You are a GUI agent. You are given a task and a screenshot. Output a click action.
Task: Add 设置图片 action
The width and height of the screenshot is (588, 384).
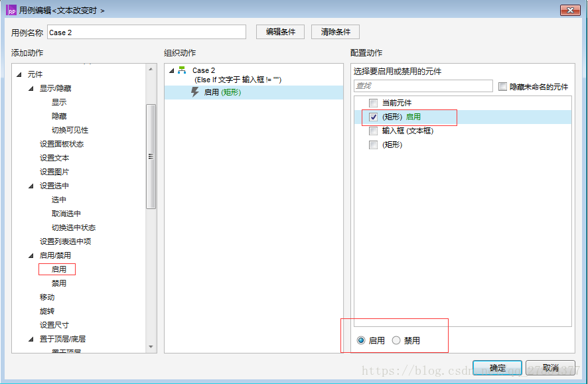(54, 172)
